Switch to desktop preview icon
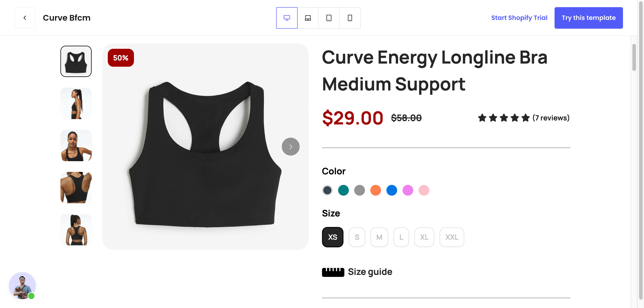The height and width of the screenshot is (308, 644). point(287,18)
